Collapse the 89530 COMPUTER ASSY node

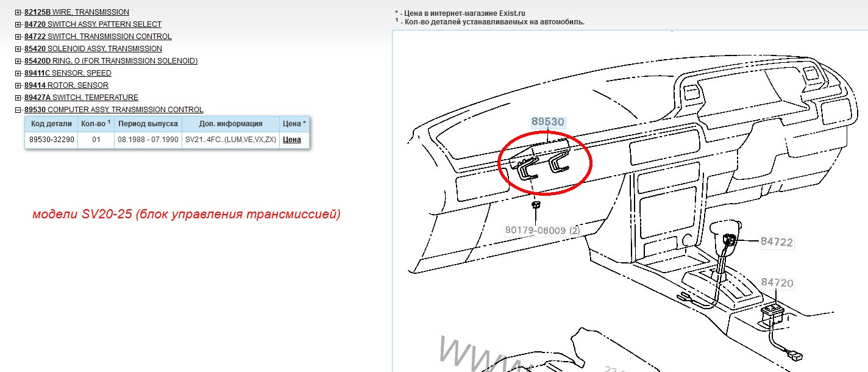[x=18, y=110]
